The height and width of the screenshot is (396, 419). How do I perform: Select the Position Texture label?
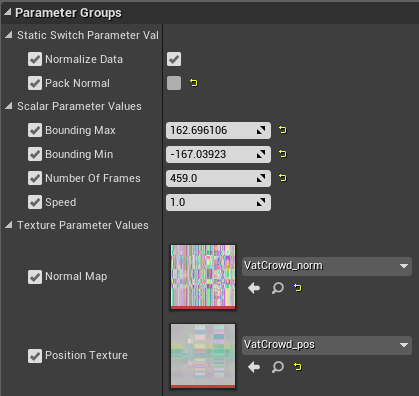pos(86,355)
